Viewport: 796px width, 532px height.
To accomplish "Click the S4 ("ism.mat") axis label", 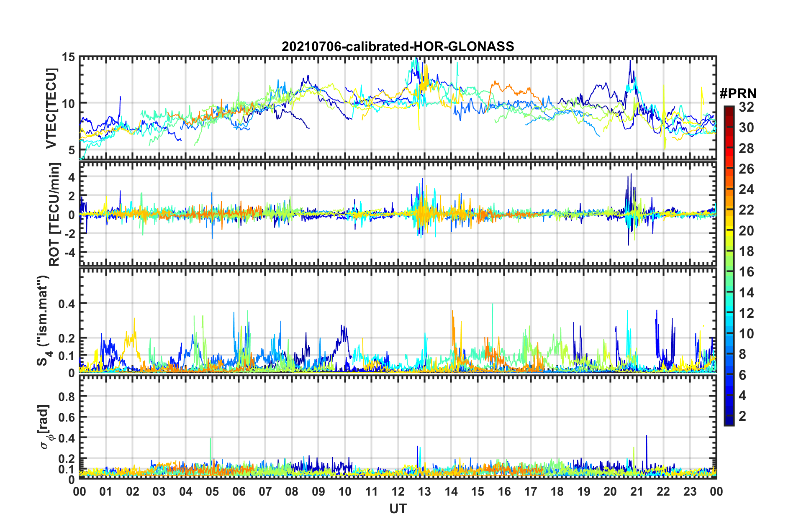I will [43, 320].
